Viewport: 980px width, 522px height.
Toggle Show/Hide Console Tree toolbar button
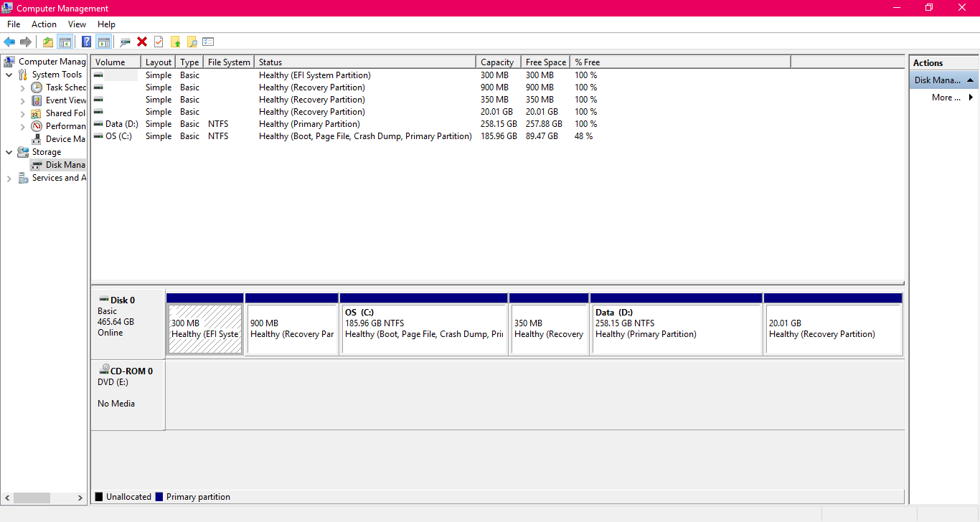(x=65, y=42)
